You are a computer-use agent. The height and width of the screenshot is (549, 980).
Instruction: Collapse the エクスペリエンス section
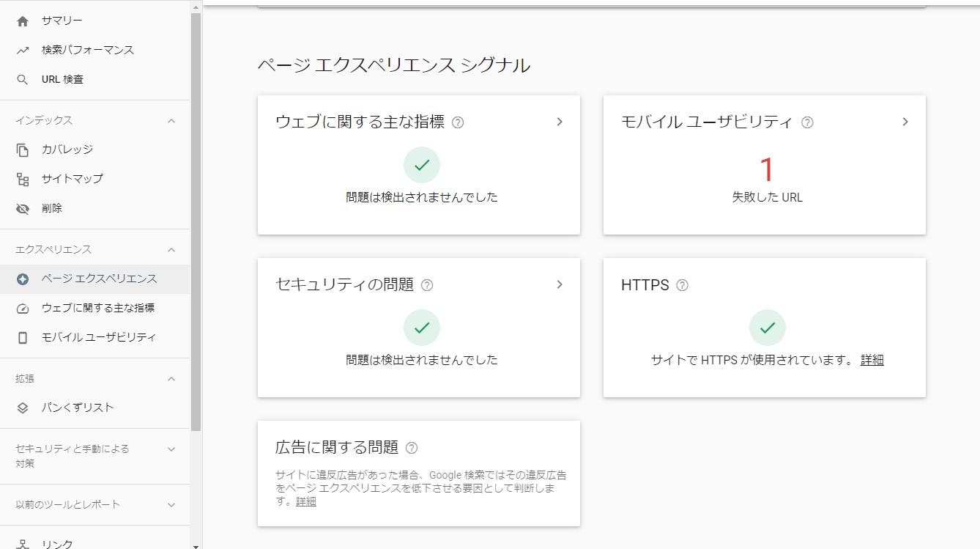171,249
